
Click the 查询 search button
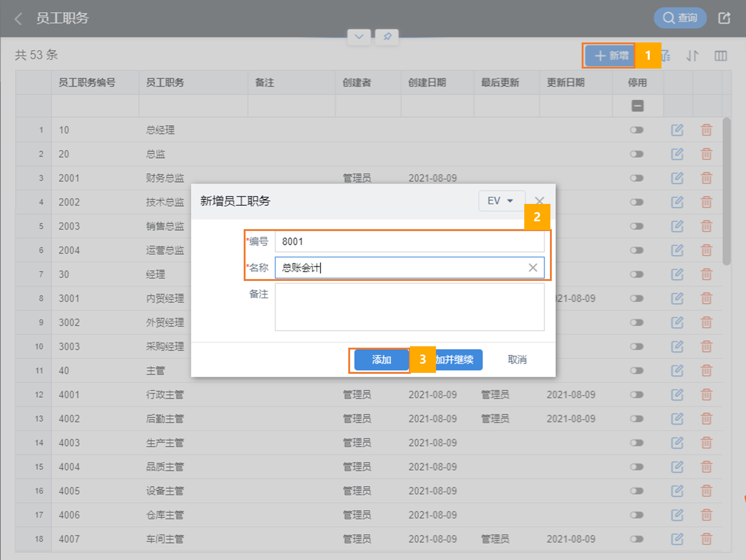[x=680, y=18]
